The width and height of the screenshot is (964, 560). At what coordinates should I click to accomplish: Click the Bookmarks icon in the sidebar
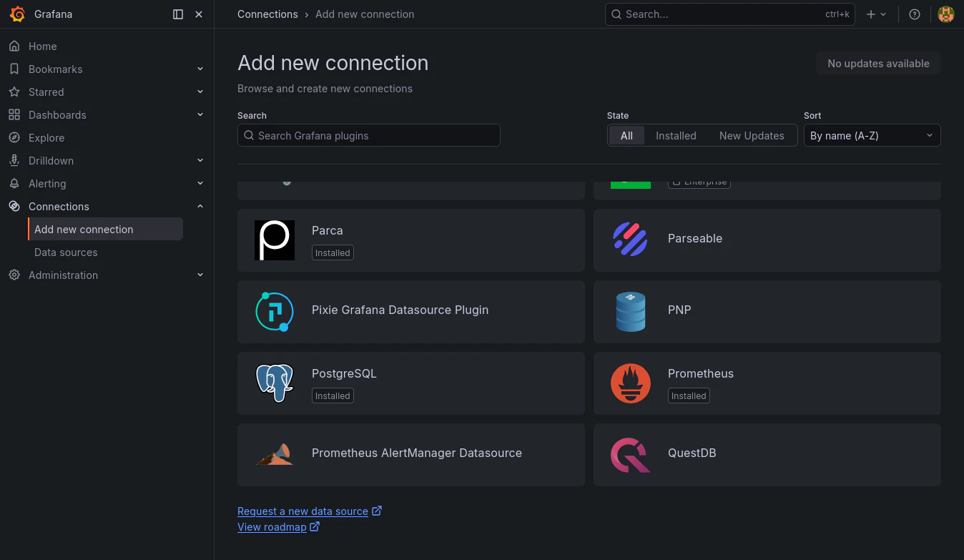(14, 69)
